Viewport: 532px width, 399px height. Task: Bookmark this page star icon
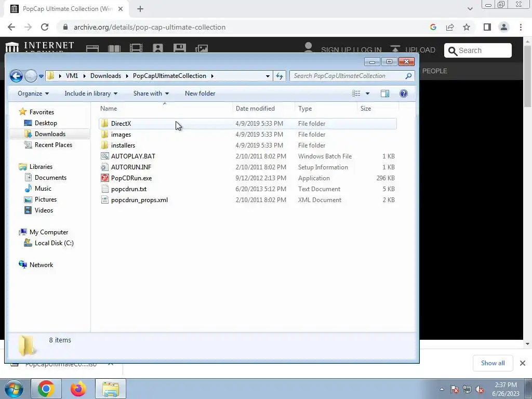click(x=467, y=27)
